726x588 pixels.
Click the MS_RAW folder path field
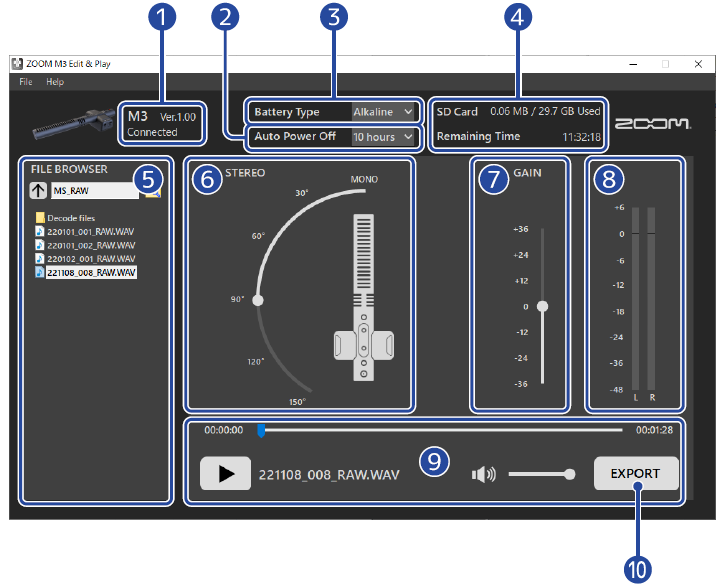[95, 191]
